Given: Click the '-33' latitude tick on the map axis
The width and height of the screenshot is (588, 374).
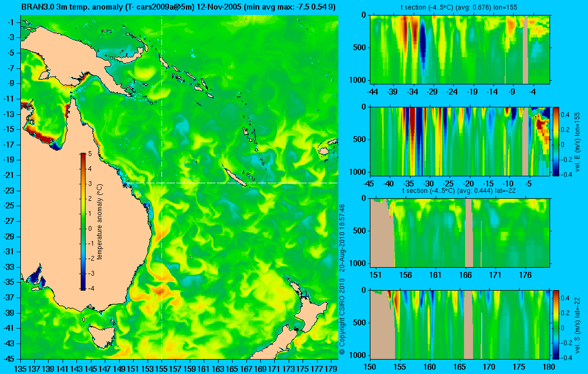Looking at the screenshot, I should [9, 267].
